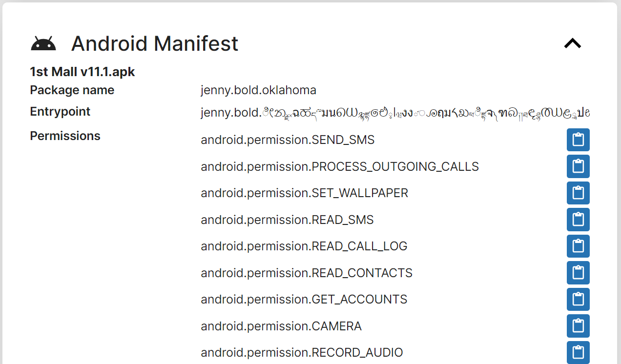
Task: Copy the READ_CALL_LOG permission
Action: pos(578,246)
